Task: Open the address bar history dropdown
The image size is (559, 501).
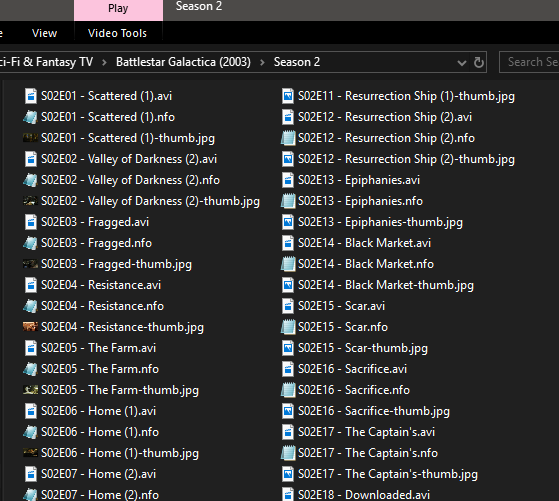Action: click(462, 63)
